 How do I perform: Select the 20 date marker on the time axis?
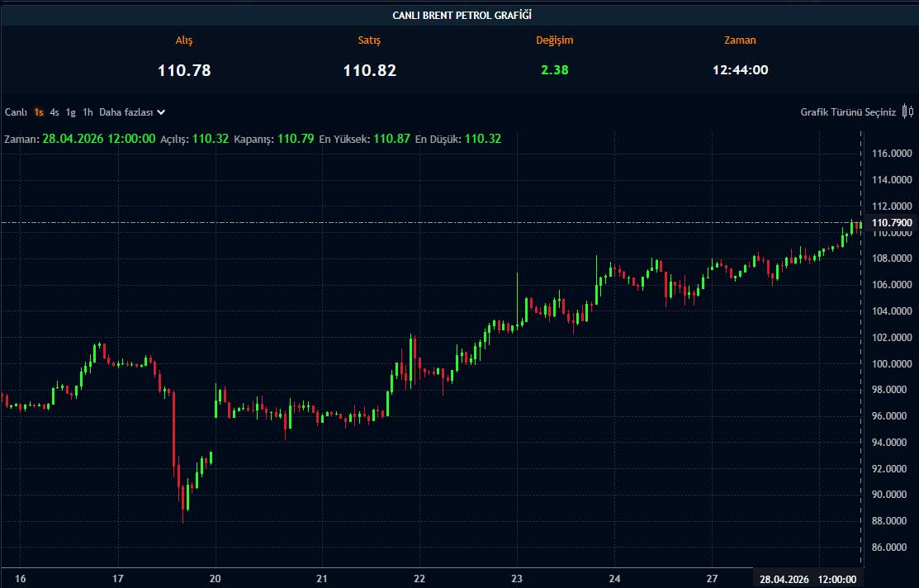215,579
